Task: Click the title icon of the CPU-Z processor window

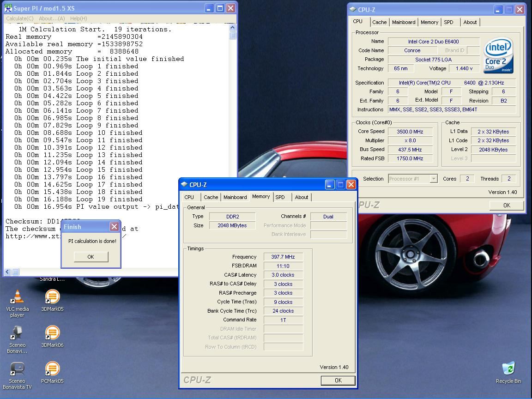Action: coord(353,10)
